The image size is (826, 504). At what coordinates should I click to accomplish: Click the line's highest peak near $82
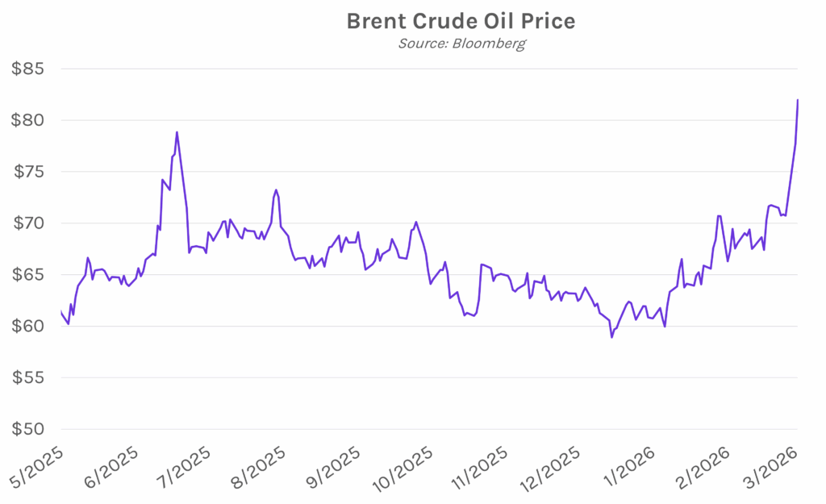[x=798, y=100]
